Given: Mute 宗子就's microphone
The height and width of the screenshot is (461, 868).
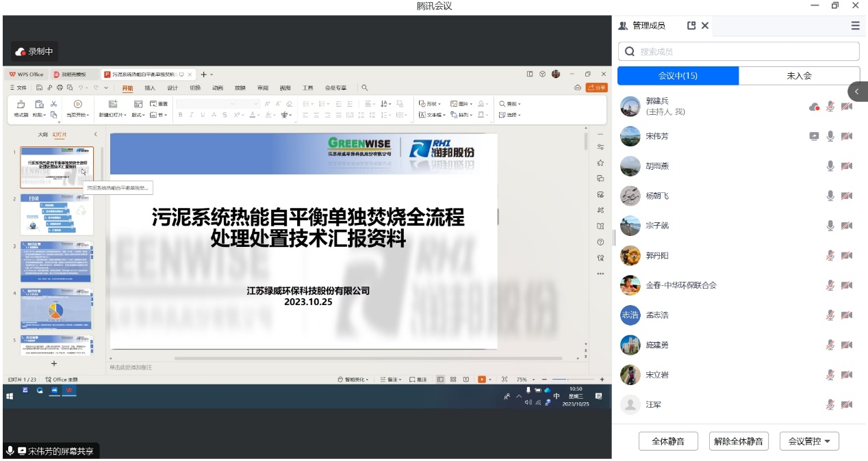Looking at the screenshot, I should (x=830, y=226).
